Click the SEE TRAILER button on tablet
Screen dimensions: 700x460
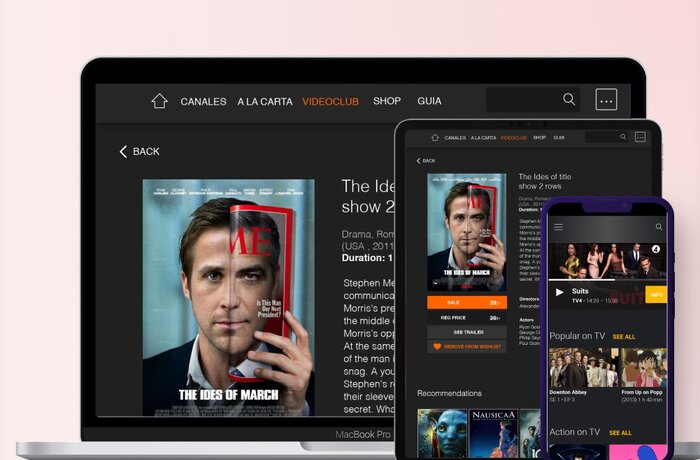(466, 332)
